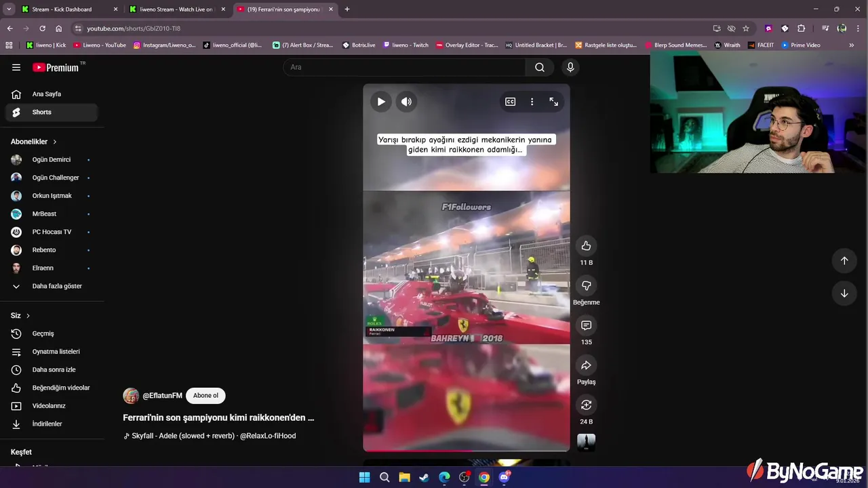Share the Short via Paylaş
Image resolution: width=868 pixels, height=488 pixels.
click(x=586, y=365)
